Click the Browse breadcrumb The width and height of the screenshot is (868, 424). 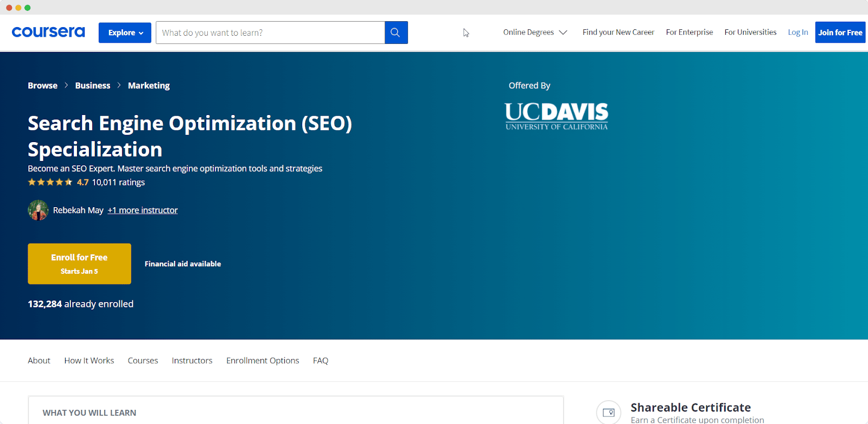pos(43,86)
